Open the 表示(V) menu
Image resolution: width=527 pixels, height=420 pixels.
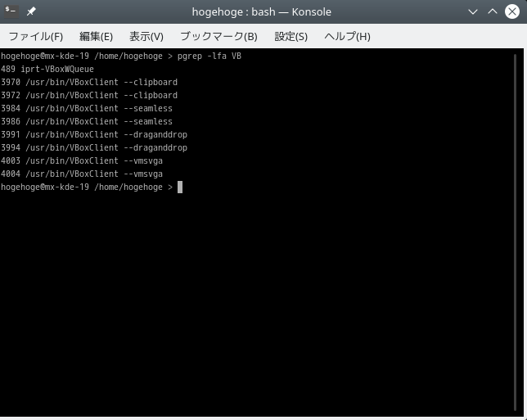click(x=146, y=36)
